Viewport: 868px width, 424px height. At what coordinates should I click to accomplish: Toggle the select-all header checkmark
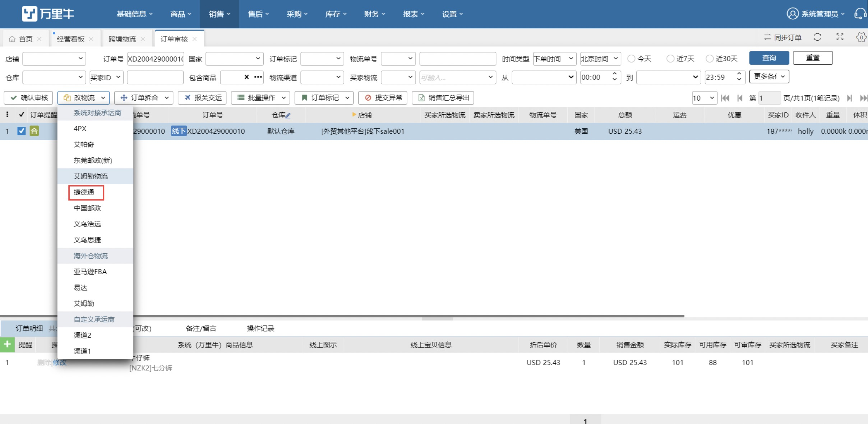[22, 115]
